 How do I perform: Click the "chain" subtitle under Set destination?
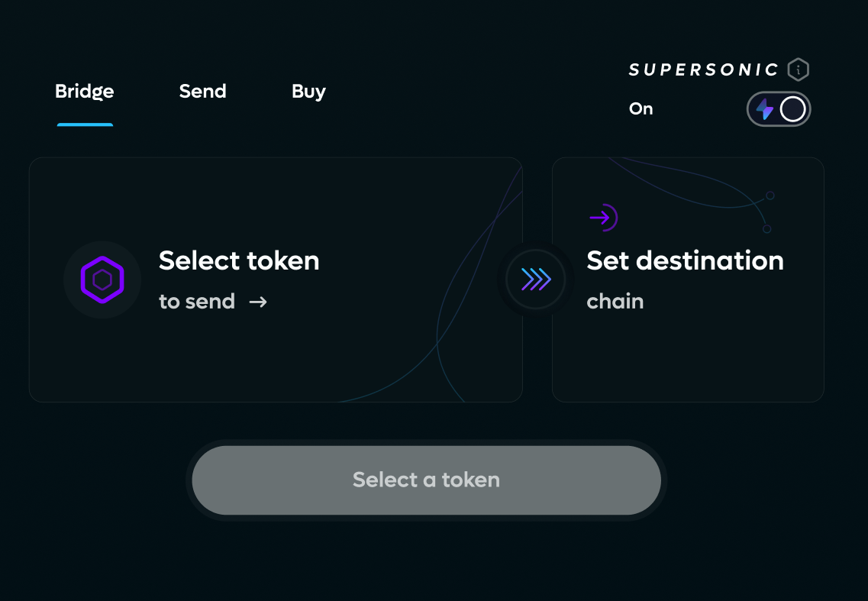tap(615, 302)
